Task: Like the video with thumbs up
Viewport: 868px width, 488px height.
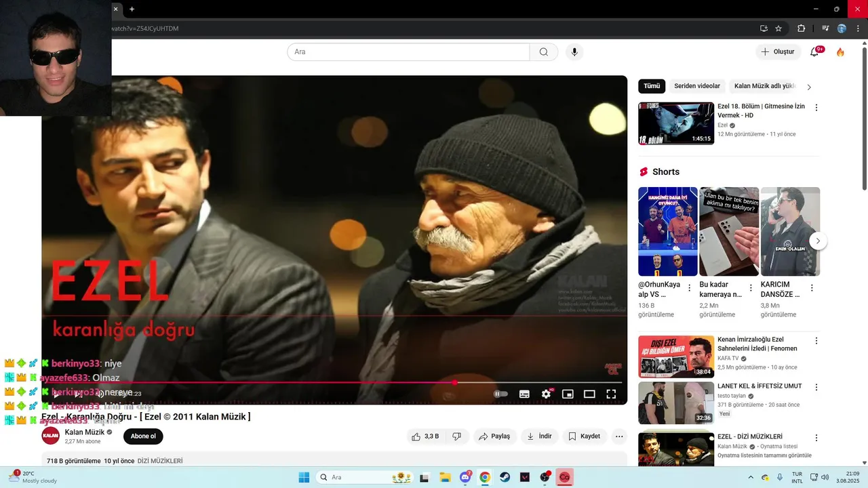Action: point(425,436)
